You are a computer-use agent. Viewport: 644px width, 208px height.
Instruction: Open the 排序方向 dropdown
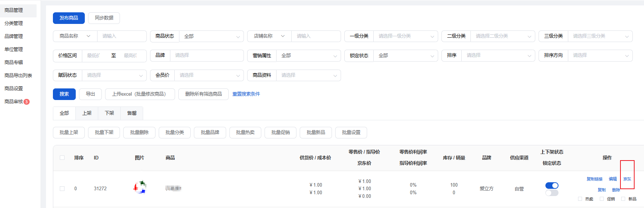coord(599,55)
